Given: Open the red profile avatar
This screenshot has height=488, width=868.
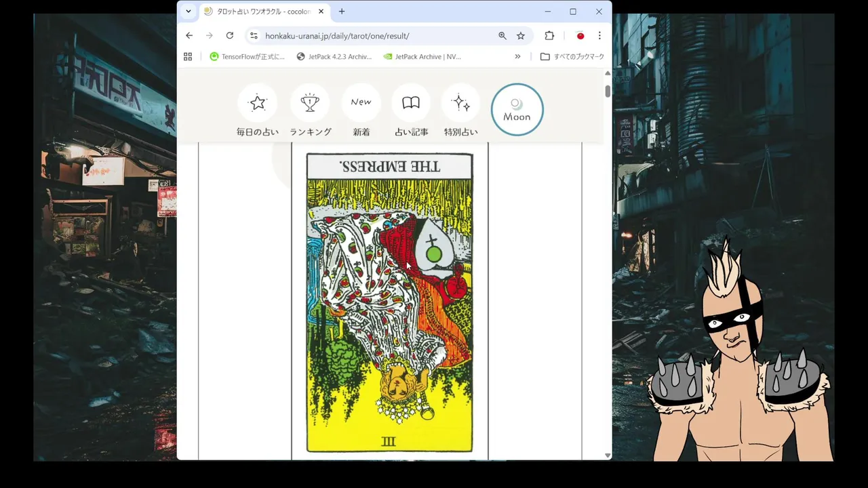Looking at the screenshot, I should coord(580,36).
